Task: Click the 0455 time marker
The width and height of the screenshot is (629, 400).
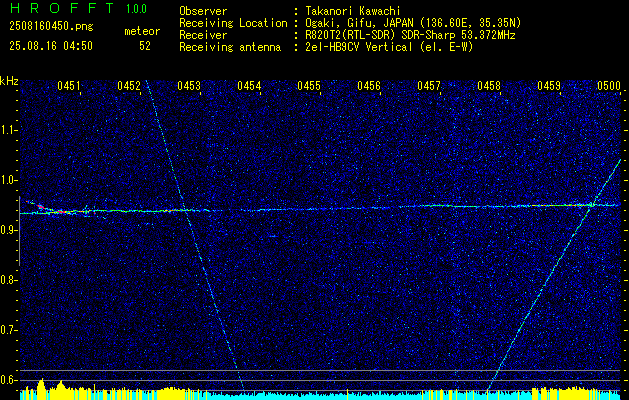Action: click(x=309, y=85)
